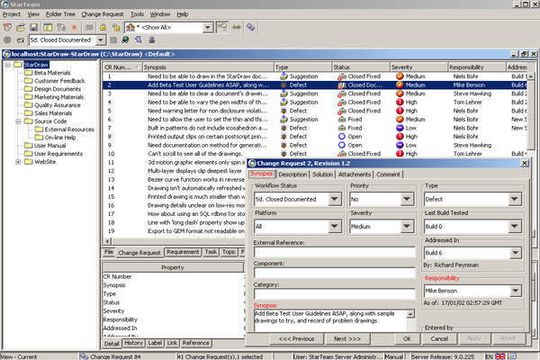Click Cancel in the Change Request dialog
This screenshot has height=360, width=540.
pyautogui.click(x=439, y=339)
